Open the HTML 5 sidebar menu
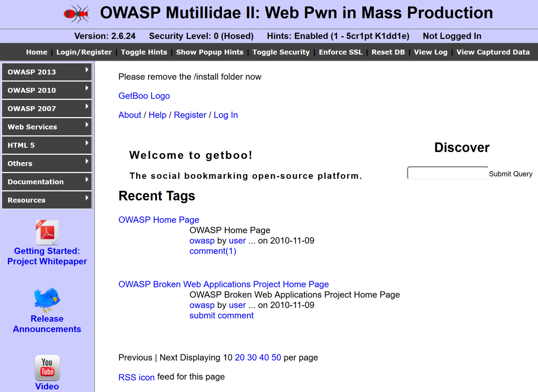 point(47,145)
